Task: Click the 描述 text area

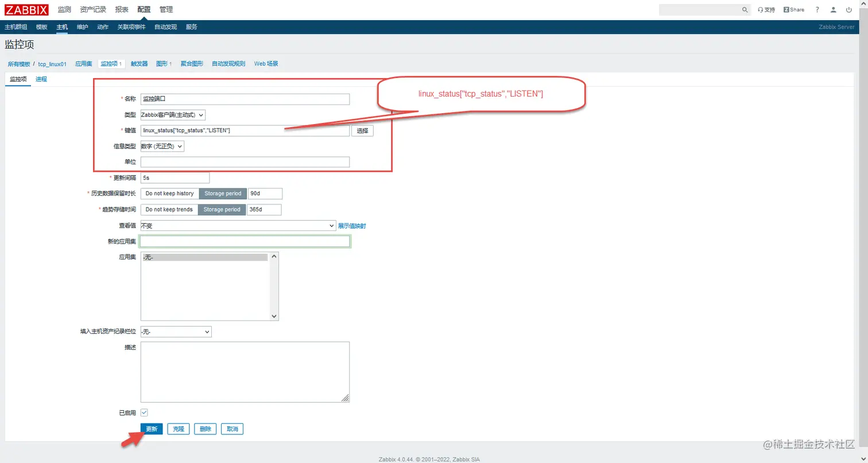Action: click(x=245, y=372)
